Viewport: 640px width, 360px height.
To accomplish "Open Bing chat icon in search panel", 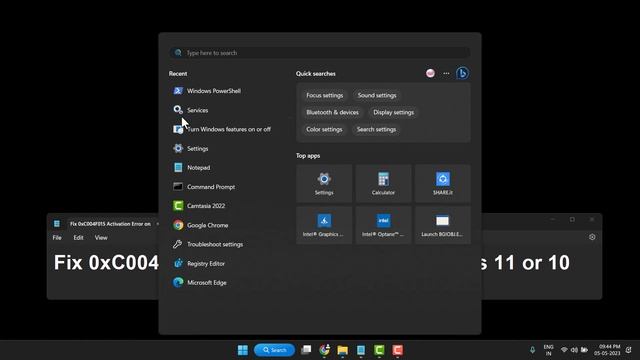I will (462, 73).
